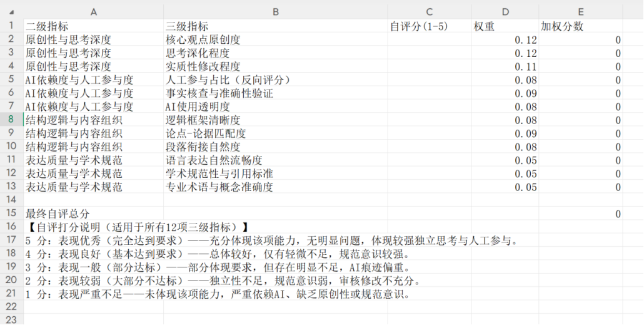Click self-score cell for AI使用透明度
Screen dimensions: 644x325
[x=430, y=106]
